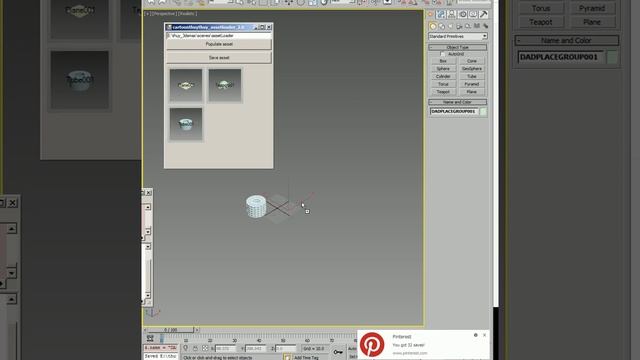
Task: Toggle Isolate Selection icon in status bar
Action: (186, 348)
